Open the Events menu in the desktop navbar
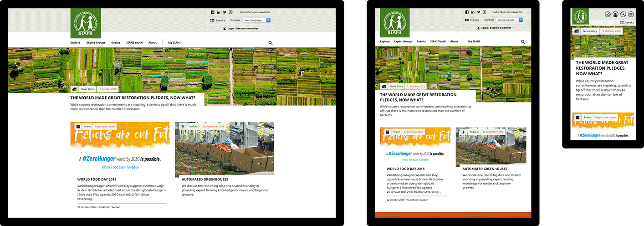 pos(116,42)
